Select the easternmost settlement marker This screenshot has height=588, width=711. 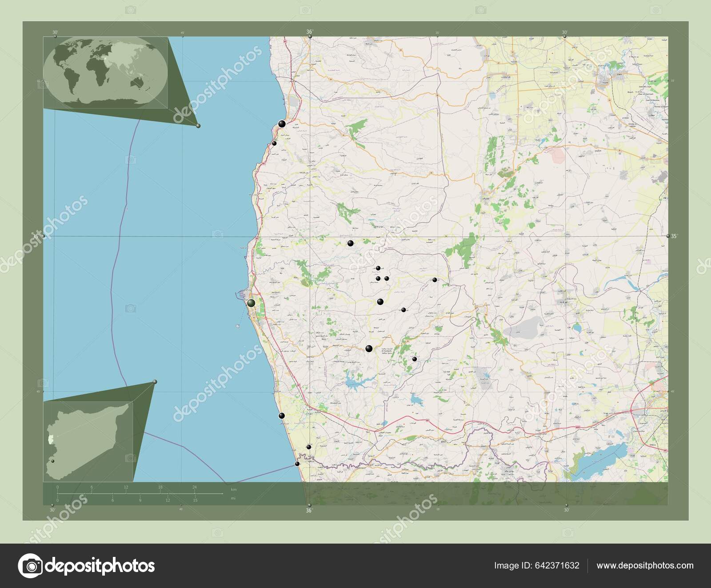pyautogui.click(x=434, y=280)
